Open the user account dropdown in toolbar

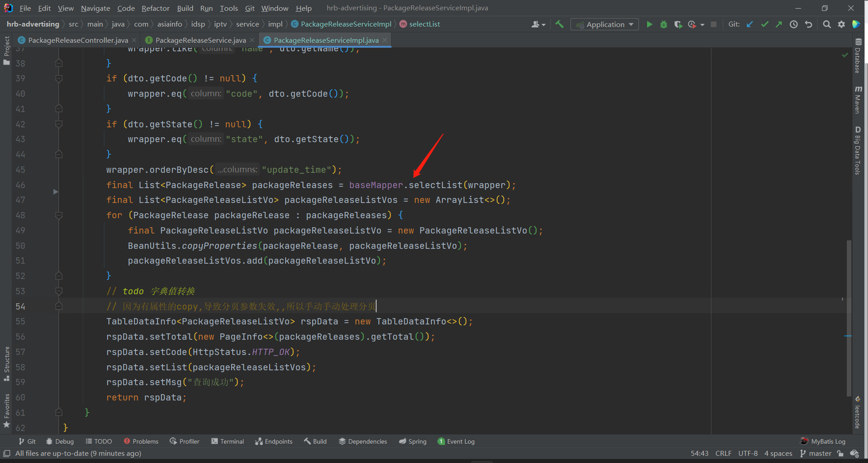tap(538, 24)
